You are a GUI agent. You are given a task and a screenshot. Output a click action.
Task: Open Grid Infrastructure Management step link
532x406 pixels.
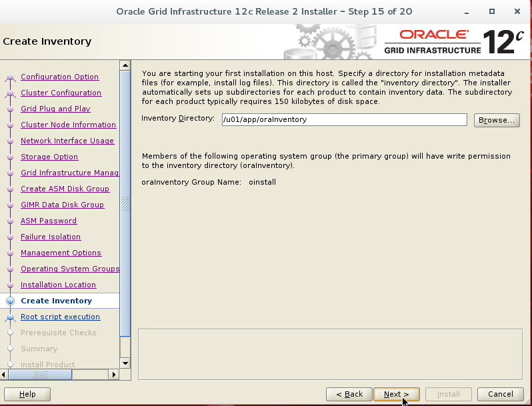point(69,173)
